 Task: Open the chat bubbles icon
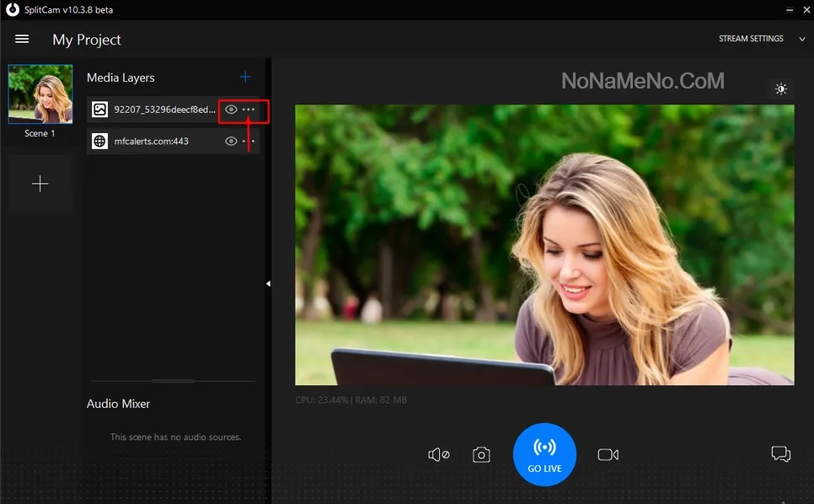(780, 454)
